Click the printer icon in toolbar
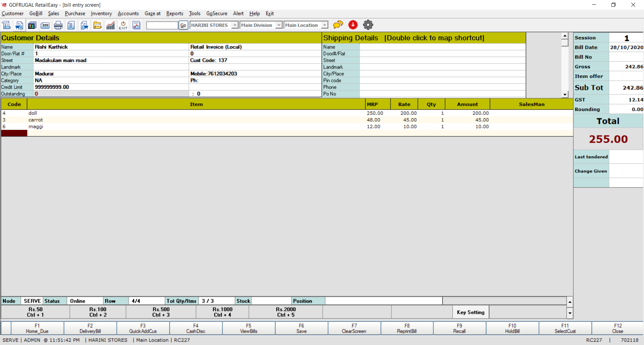Image resolution: width=644 pixels, height=345 pixels. tap(58, 25)
